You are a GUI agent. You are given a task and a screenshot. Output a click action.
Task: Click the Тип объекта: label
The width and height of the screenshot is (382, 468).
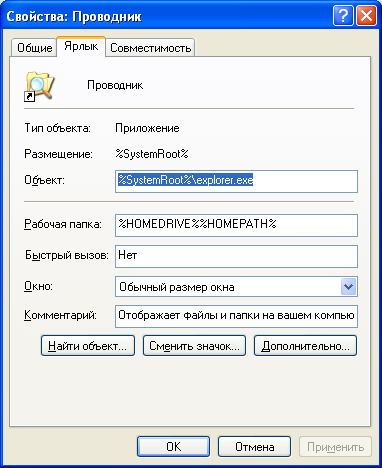click(x=57, y=128)
